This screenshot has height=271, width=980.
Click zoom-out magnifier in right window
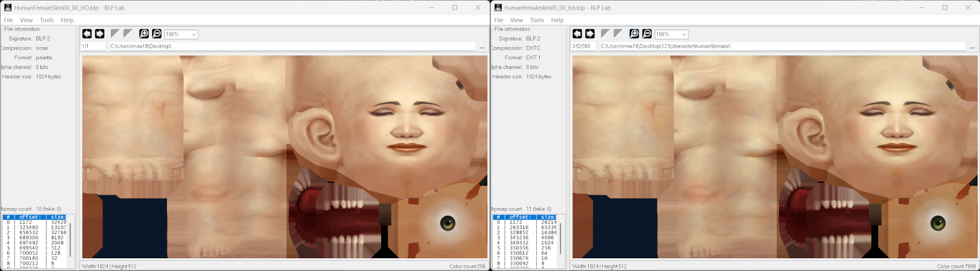click(x=647, y=34)
